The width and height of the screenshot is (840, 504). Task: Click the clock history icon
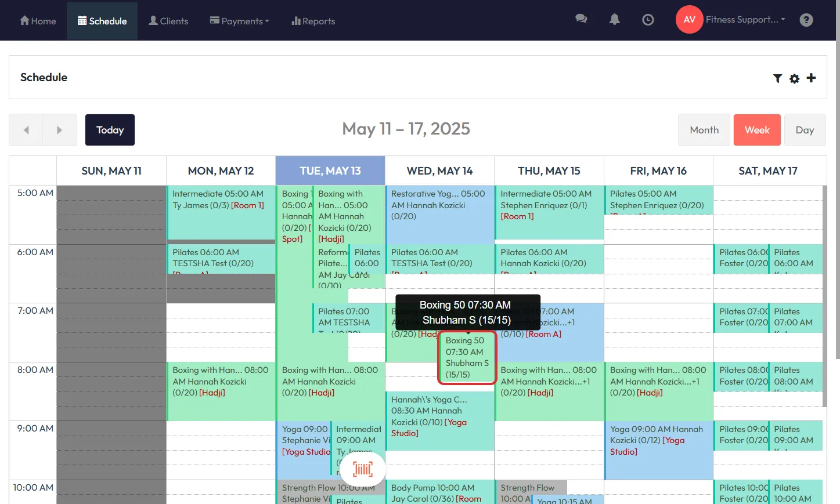click(x=648, y=20)
